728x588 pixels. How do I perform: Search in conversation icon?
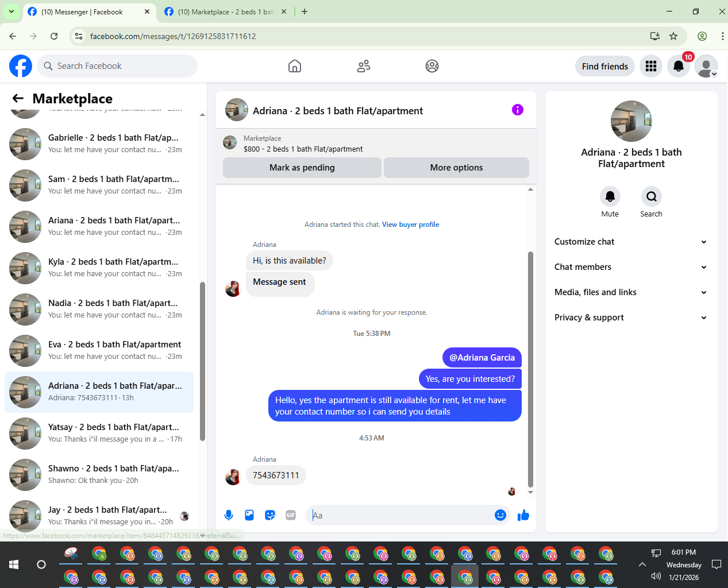tap(652, 196)
